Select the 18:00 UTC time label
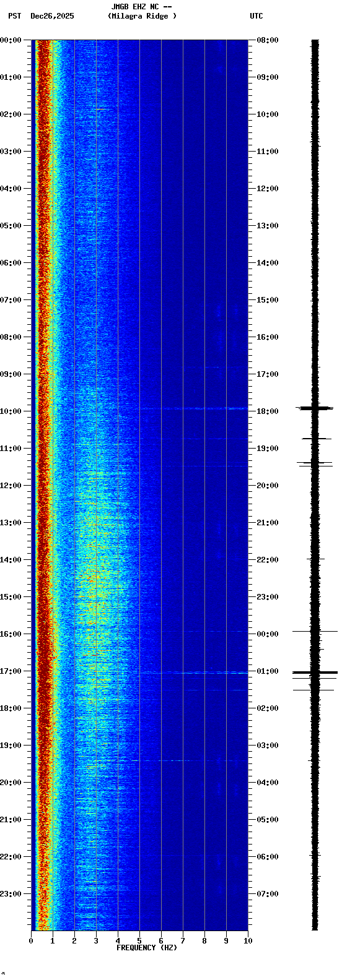The image size is (342, 980). 268,411
